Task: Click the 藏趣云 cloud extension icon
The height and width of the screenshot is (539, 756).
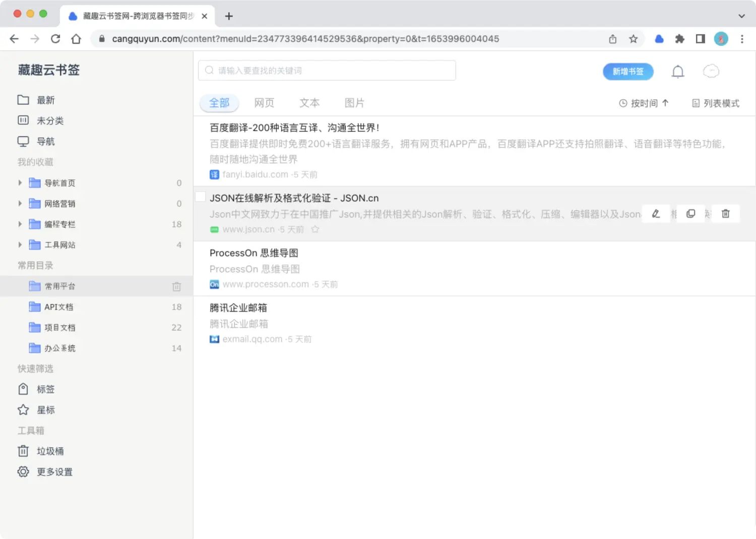Action: (x=659, y=39)
